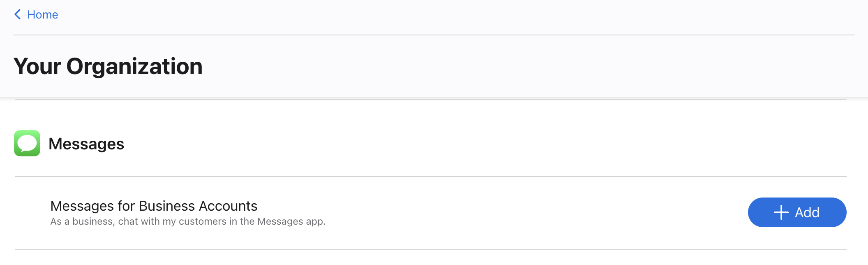Click the white speech bubble in Messages icon

click(x=27, y=143)
